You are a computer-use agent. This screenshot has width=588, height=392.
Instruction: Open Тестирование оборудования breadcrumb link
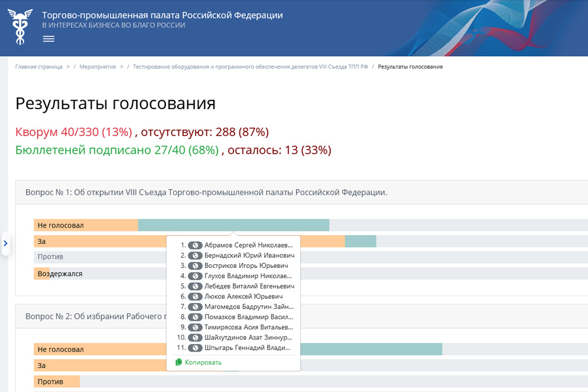point(250,67)
